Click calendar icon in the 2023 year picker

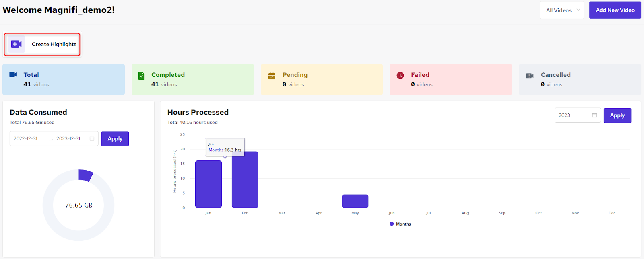[594, 115]
